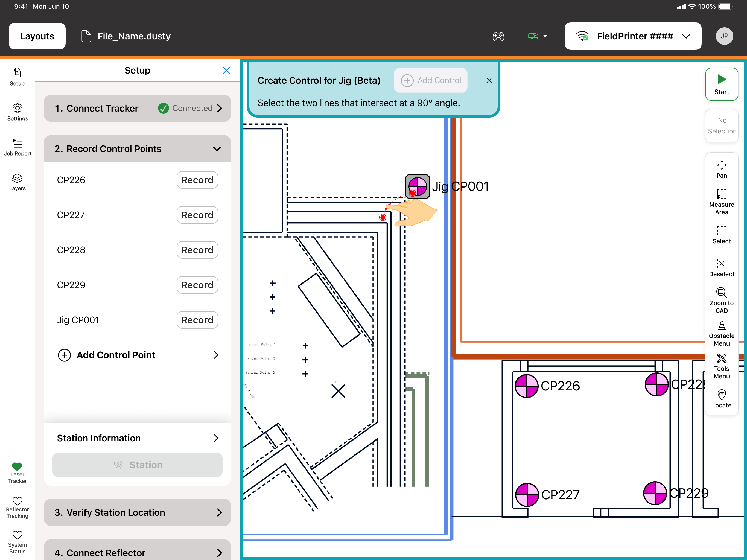
Task: Open Add Control Point row
Action: click(x=138, y=355)
